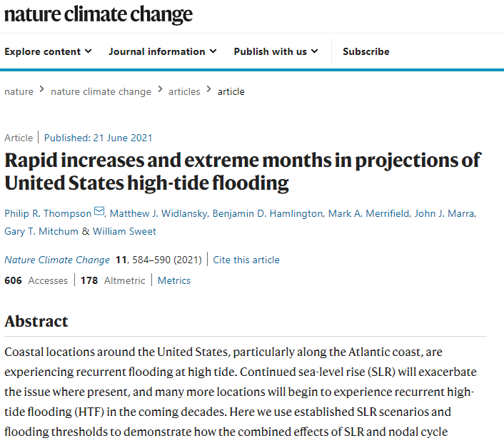Select Mark A. Merrifield author link
The width and height of the screenshot is (504, 443).
pos(368,213)
